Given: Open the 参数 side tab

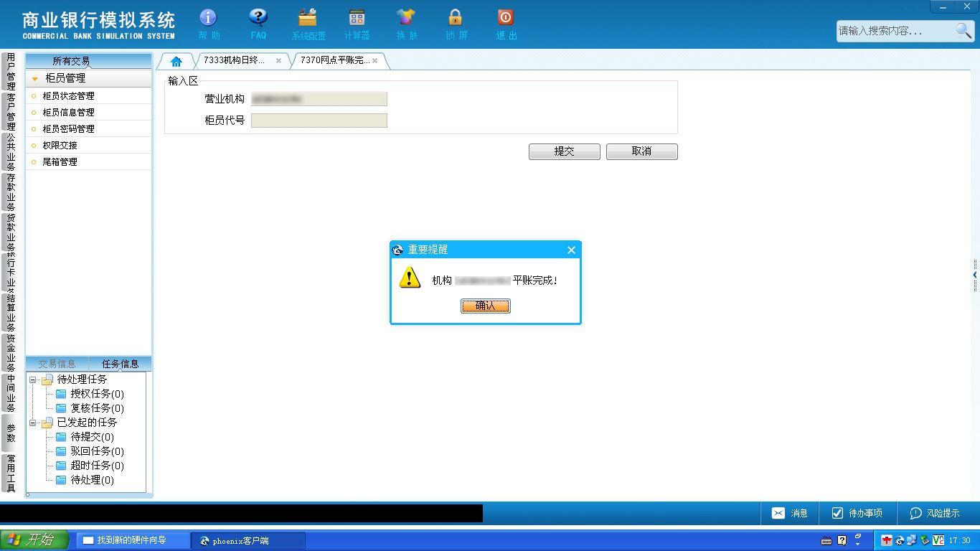Looking at the screenshot, I should click(x=10, y=433).
